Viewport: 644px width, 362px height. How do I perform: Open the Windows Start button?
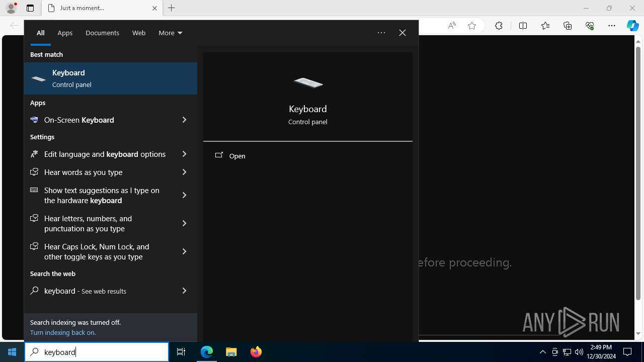click(x=12, y=352)
